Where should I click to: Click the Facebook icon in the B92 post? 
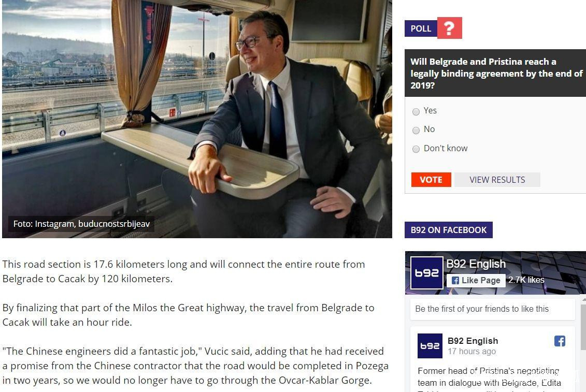tap(560, 341)
